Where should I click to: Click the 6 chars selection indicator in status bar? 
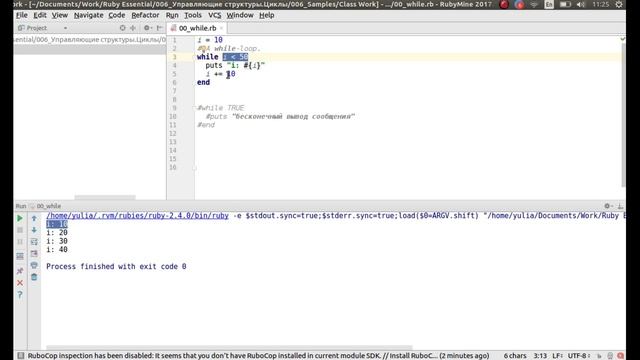(515, 356)
